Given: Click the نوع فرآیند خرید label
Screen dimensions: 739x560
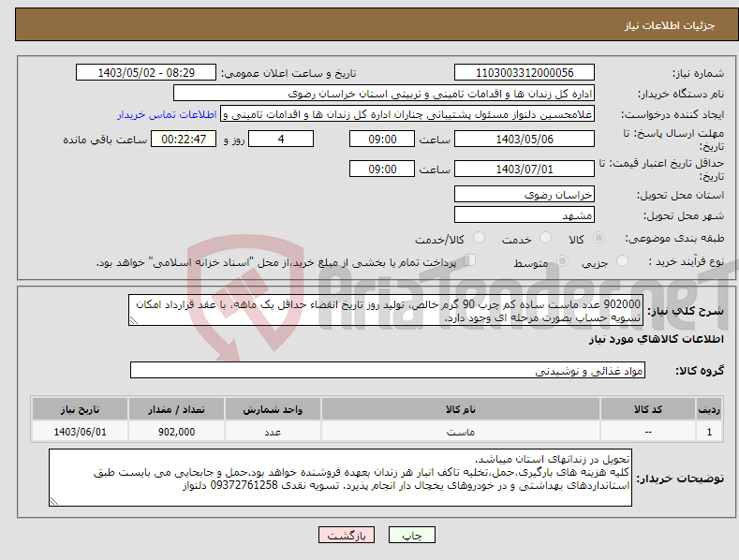Looking at the screenshot, I should click(x=687, y=261).
